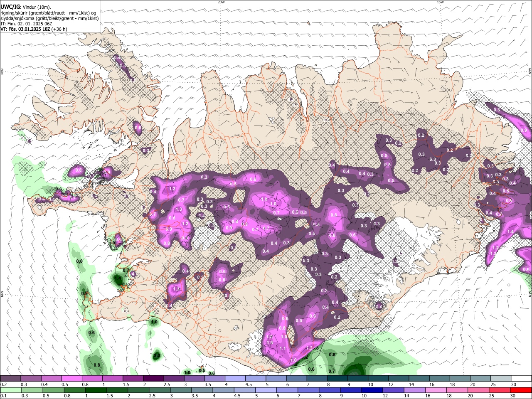The width and height of the screenshot is (532, 399).
Task: Pick the upper-row pale grey swatch between 25 and 30
Action: [x=501, y=379]
